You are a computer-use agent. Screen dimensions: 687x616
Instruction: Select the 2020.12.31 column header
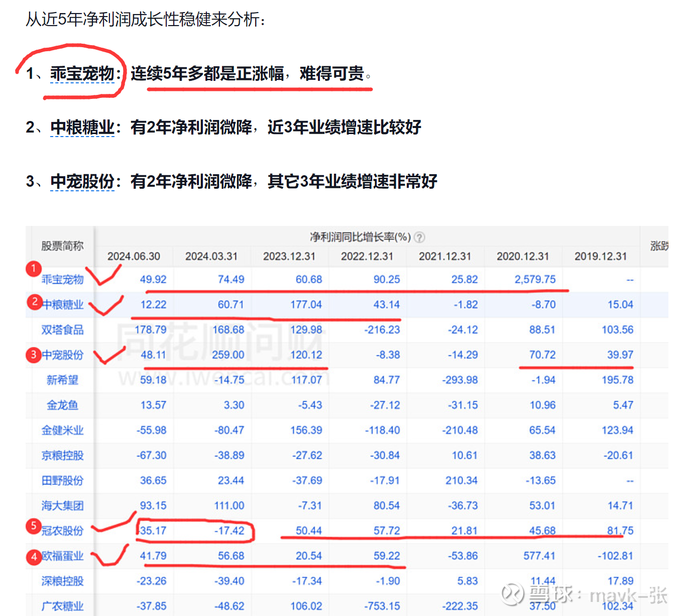(x=523, y=256)
